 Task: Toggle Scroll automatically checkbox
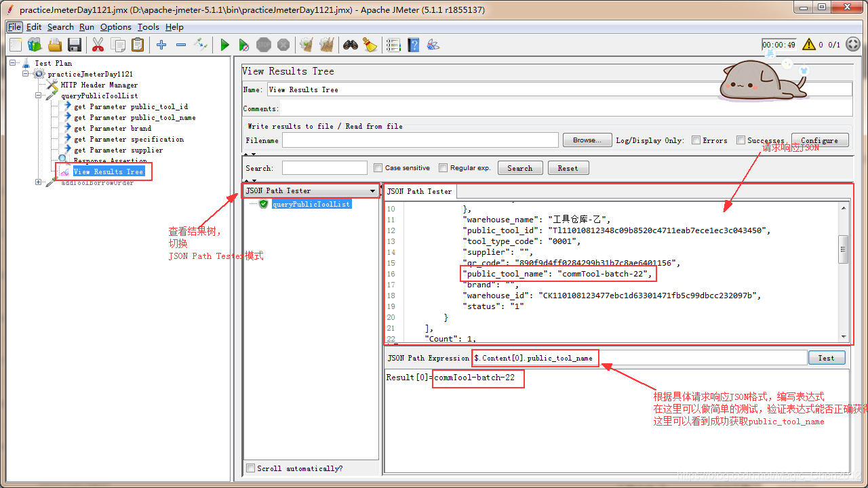[x=251, y=468]
